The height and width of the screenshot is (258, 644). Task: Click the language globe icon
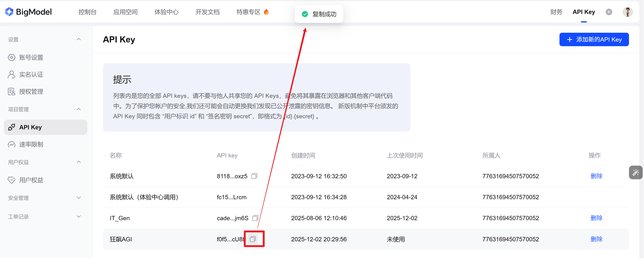(609, 12)
